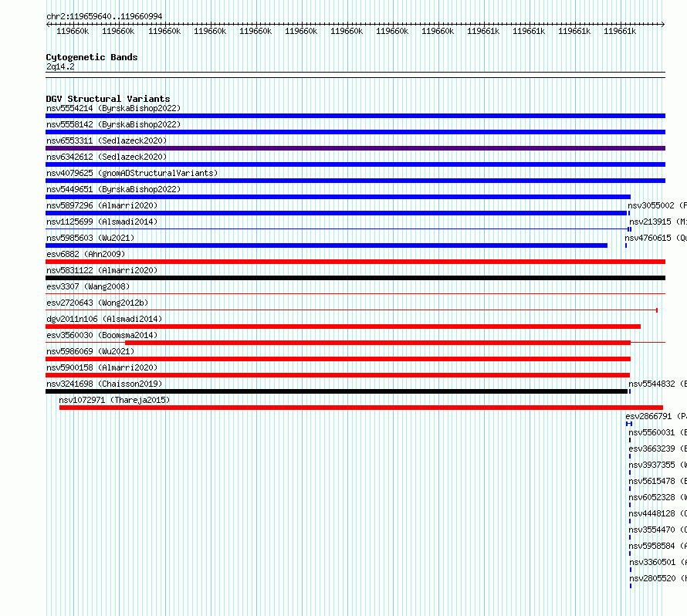687x616 pixels.
Task: Select the nsv5897296 (Almarri2020) label
Action: tap(102, 205)
